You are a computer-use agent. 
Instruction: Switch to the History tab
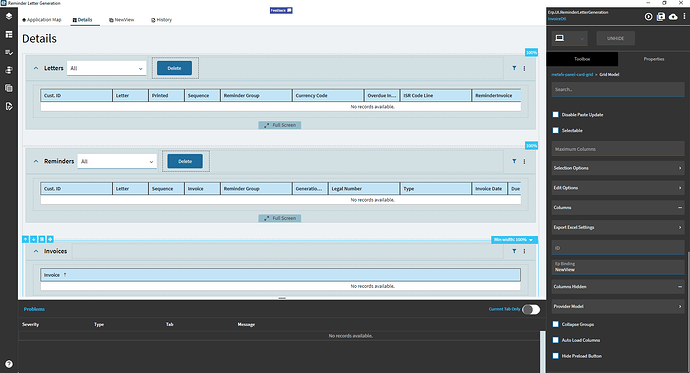161,20
